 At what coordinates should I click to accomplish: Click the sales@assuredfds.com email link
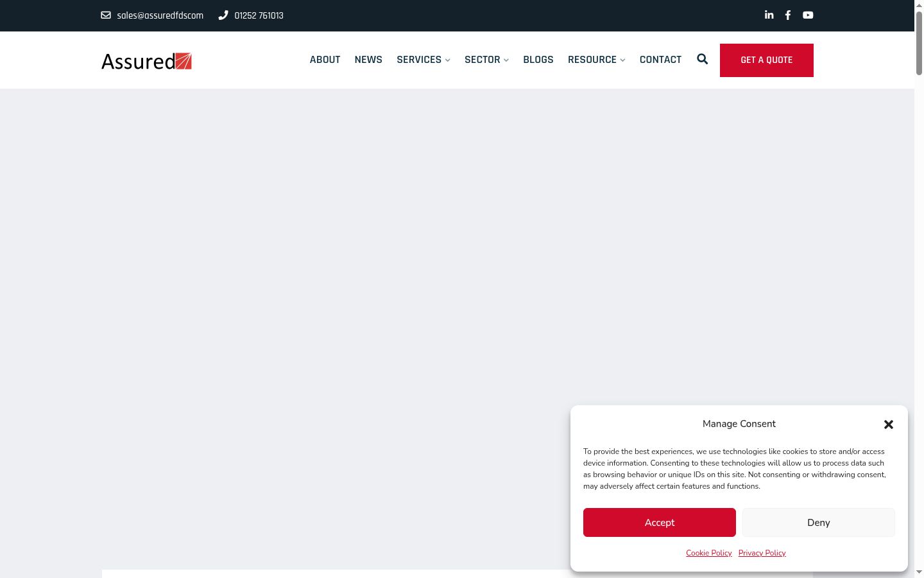tap(160, 15)
